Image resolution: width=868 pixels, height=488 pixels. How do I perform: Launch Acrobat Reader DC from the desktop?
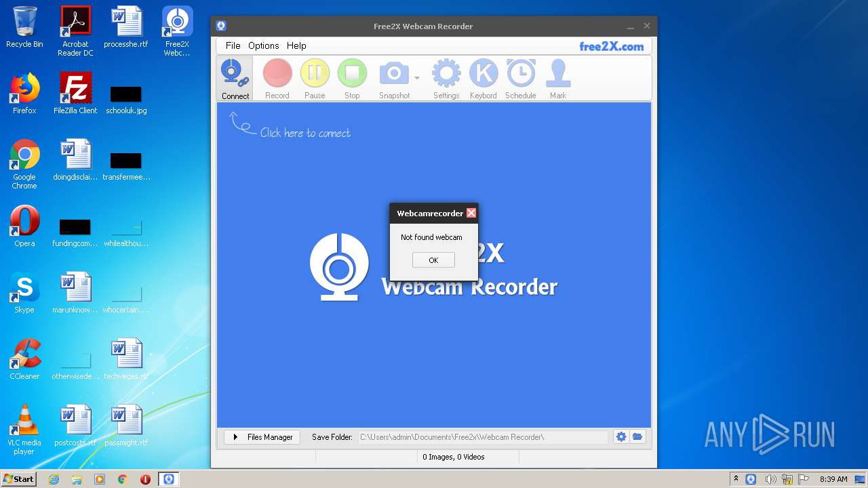click(x=75, y=31)
